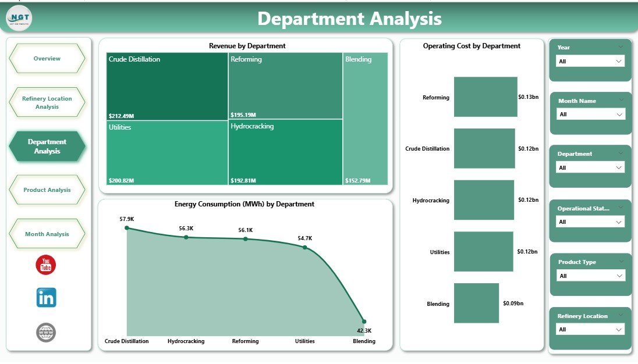Click the Department Analysis page title
This screenshot has width=638, height=364.
click(350, 19)
